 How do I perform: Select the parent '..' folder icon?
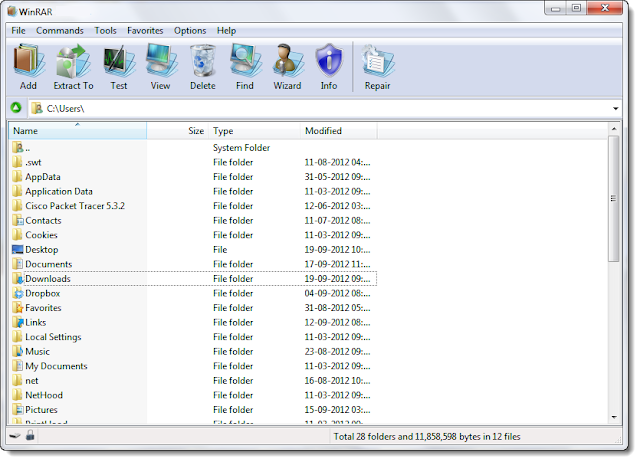[x=18, y=147]
